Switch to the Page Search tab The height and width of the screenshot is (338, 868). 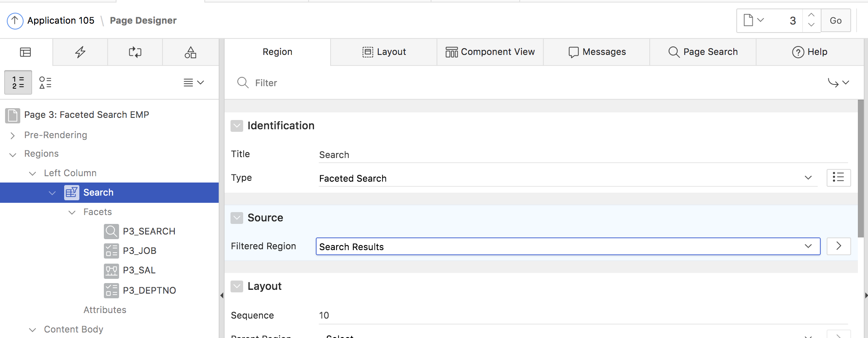coord(703,52)
